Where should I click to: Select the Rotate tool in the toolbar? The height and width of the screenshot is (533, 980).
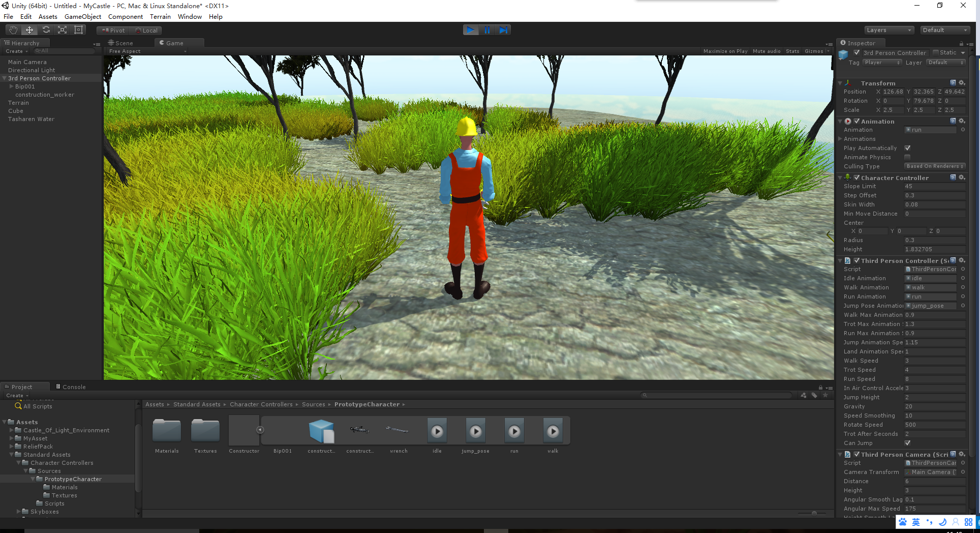46,30
